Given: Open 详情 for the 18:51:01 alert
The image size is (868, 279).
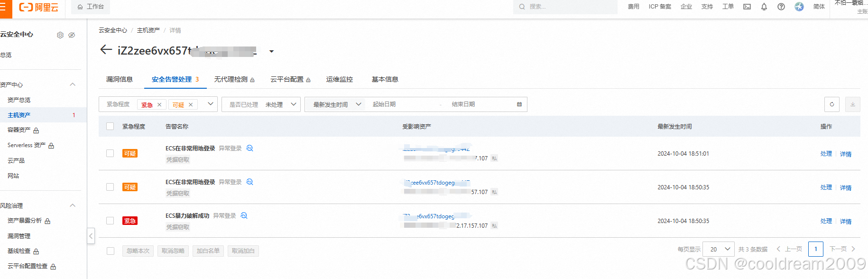Looking at the screenshot, I should (x=846, y=154).
